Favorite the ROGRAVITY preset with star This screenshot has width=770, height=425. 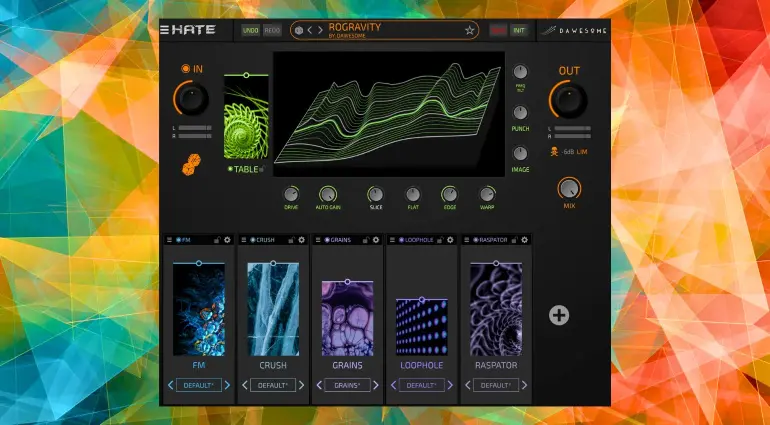point(469,30)
